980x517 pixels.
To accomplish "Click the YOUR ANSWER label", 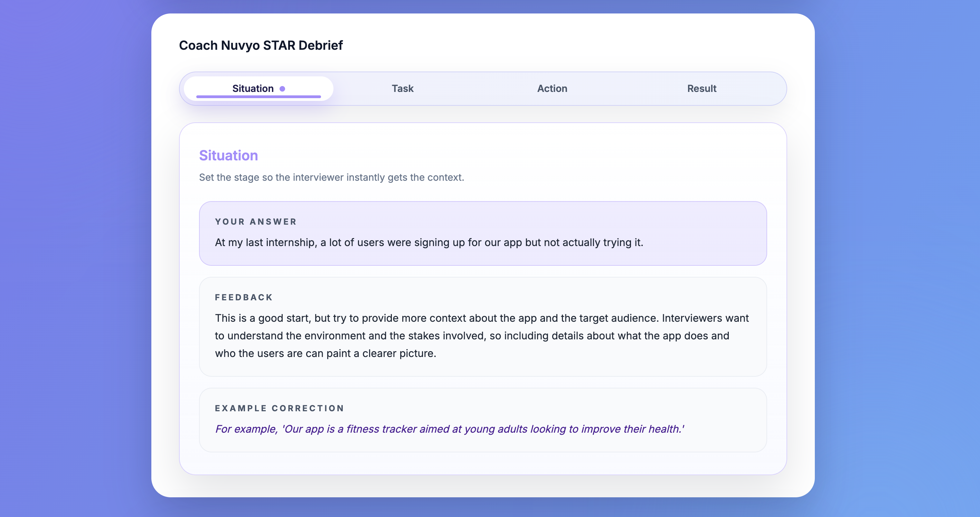I will [x=256, y=222].
